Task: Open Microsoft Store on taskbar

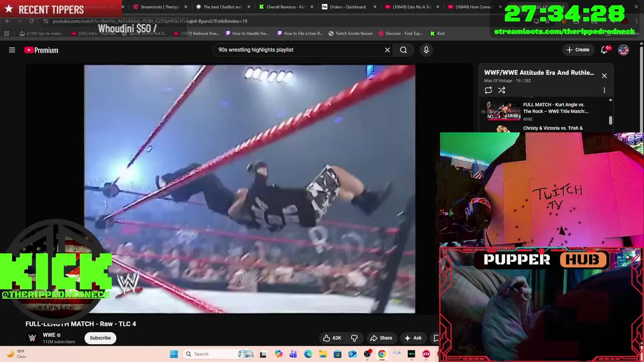Action: pos(338,354)
